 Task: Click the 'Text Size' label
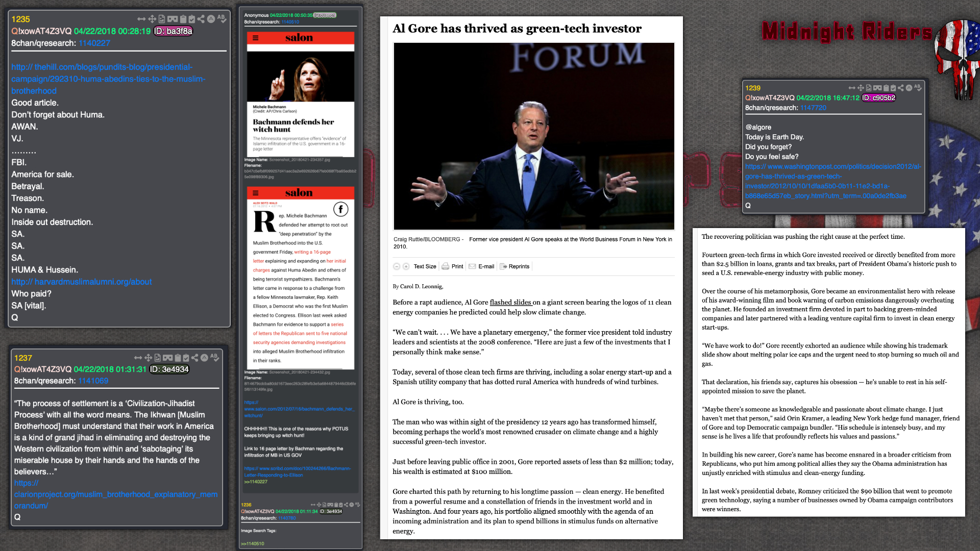coord(425,266)
